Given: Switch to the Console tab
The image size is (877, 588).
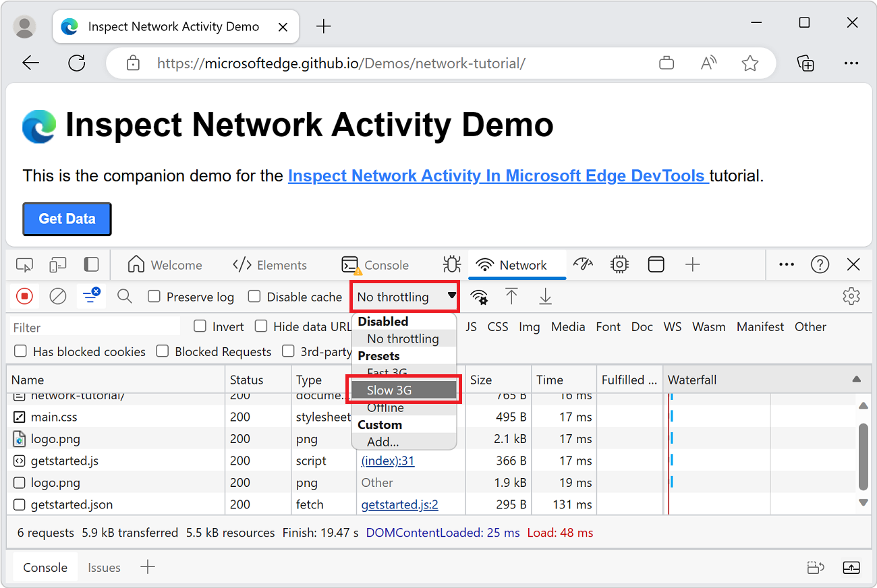Looking at the screenshot, I should pyautogui.click(x=375, y=265).
